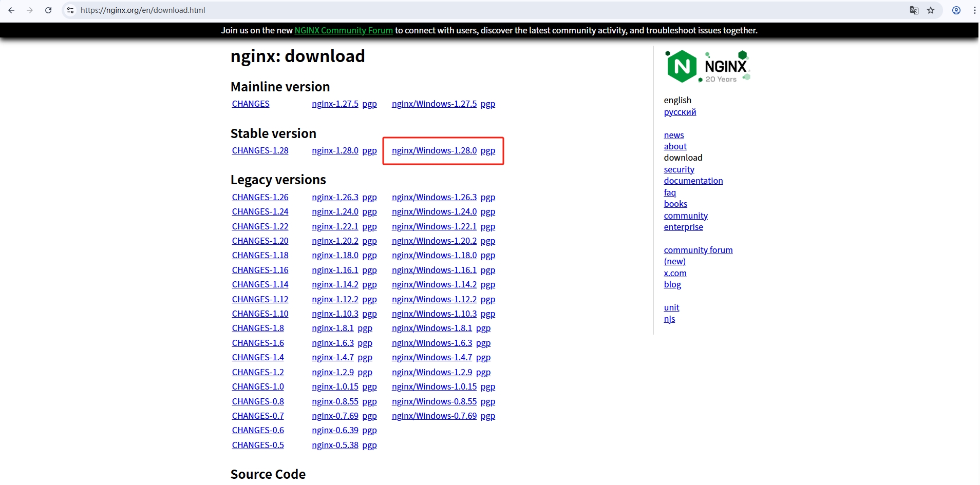
Task: Download nginx/Windows-0.7.69
Action: 434,416
